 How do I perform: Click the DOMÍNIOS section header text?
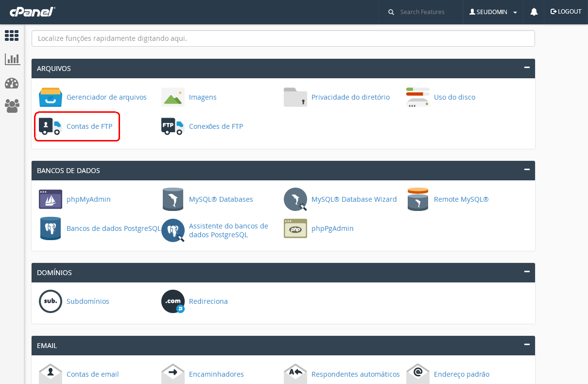point(54,273)
